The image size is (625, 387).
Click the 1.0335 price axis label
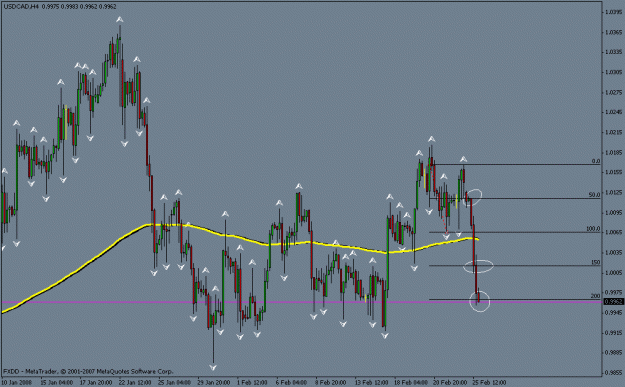pos(613,52)
